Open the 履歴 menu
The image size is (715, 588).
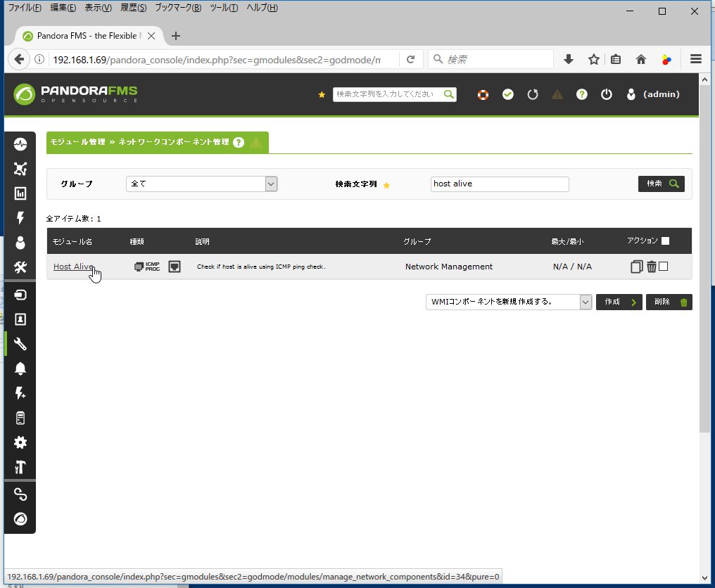tap(133, 8)
